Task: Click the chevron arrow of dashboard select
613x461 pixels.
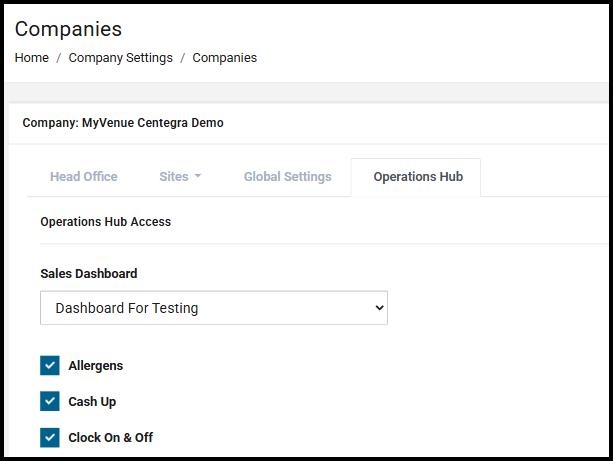Action: click(x=378, y=308)
